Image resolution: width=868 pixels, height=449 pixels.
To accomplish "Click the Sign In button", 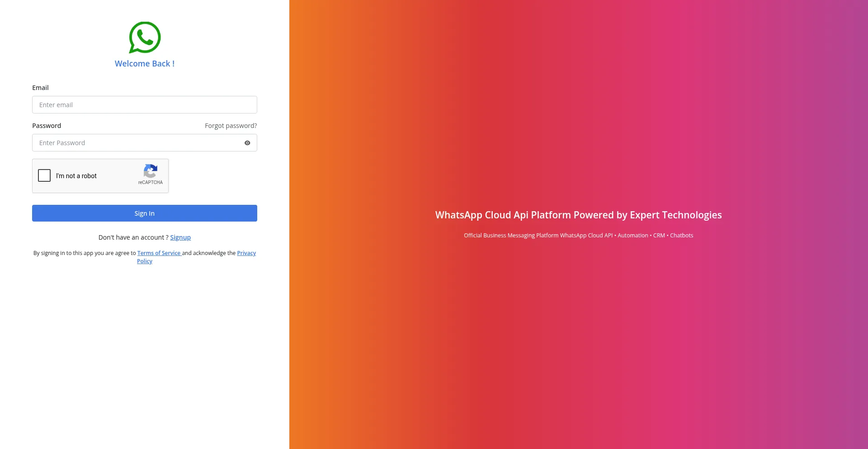I will (x=145, y=213).
